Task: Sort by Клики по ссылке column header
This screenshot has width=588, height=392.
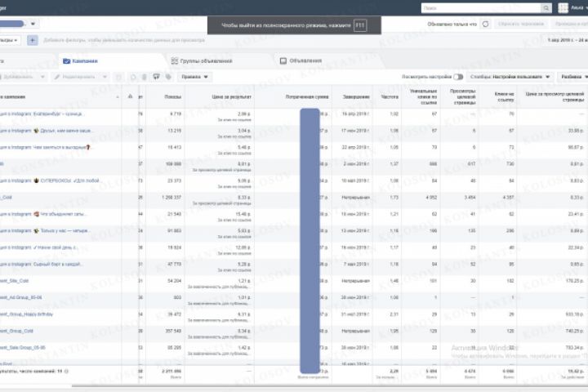Action: [497, 97]
